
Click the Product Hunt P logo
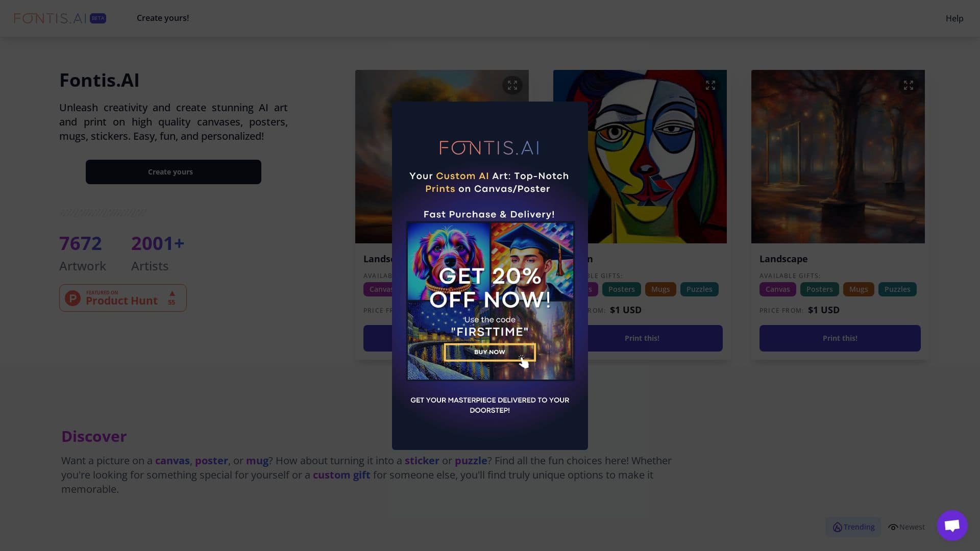point(72,298)
